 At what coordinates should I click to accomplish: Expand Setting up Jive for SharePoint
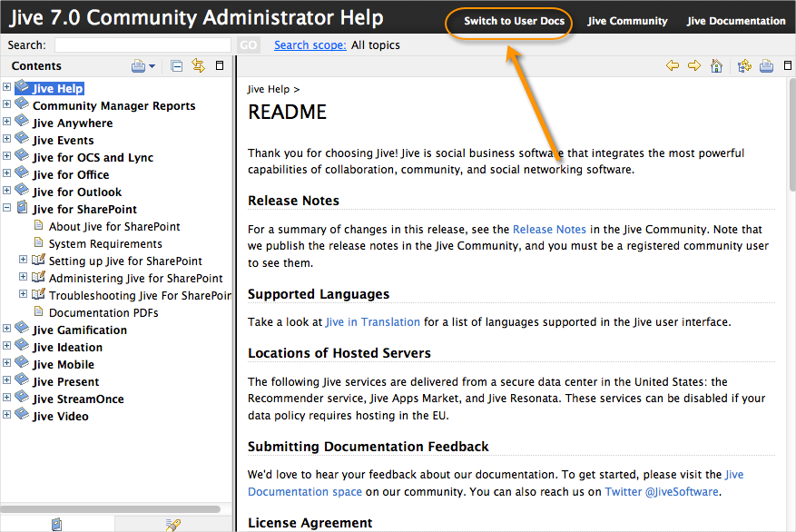pos(23,260)
